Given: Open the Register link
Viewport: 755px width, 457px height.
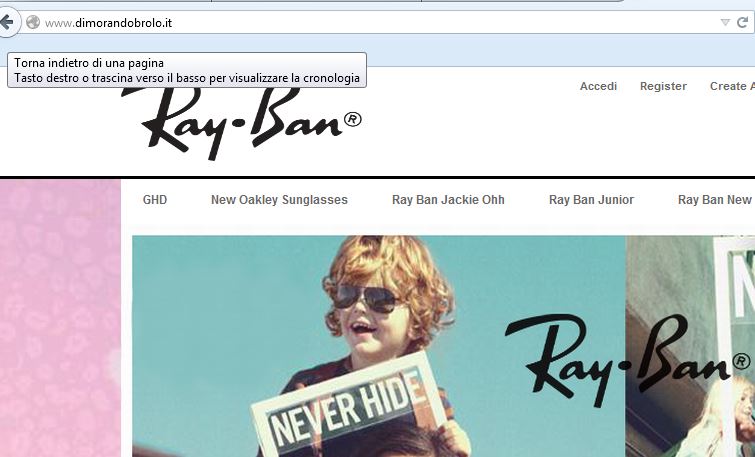Looking at the screenshot, I should tap(663, 86).
